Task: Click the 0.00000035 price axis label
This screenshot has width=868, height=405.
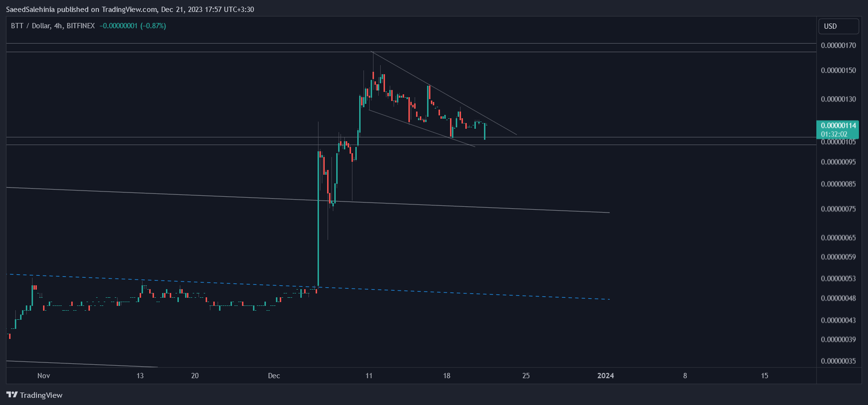Action: (x=838, y=361)
